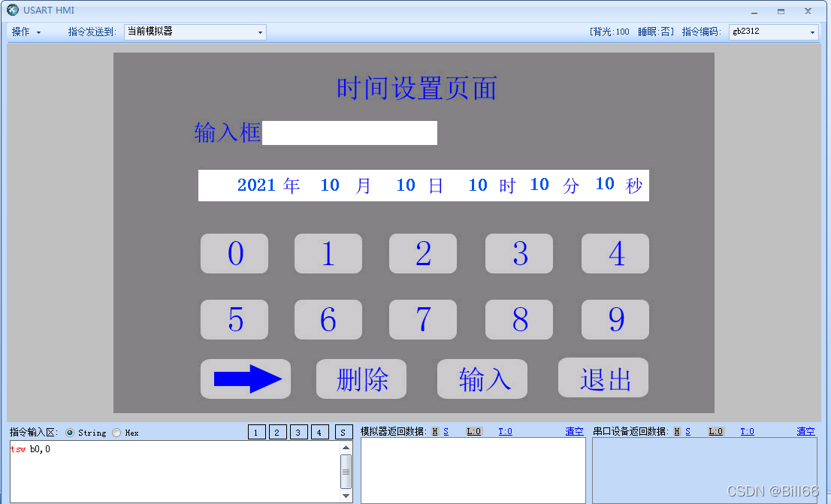
Task: Tap keypad digit 8
Action: [x=519, y=319]
